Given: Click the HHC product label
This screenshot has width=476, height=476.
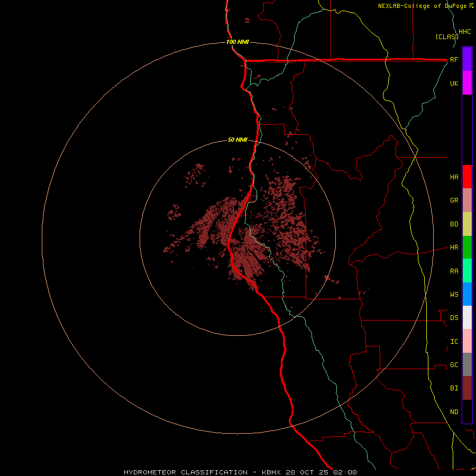Looking at the screenshot, I should (465, 32).
